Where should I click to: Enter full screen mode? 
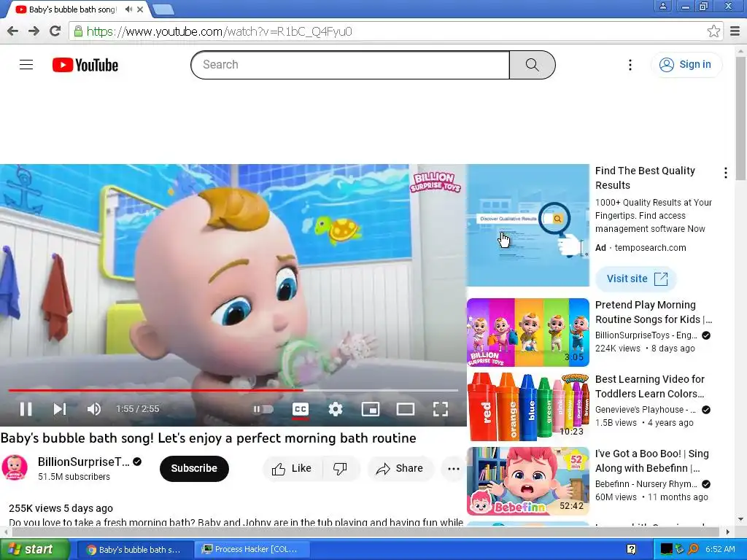click(x=440, y=409)
